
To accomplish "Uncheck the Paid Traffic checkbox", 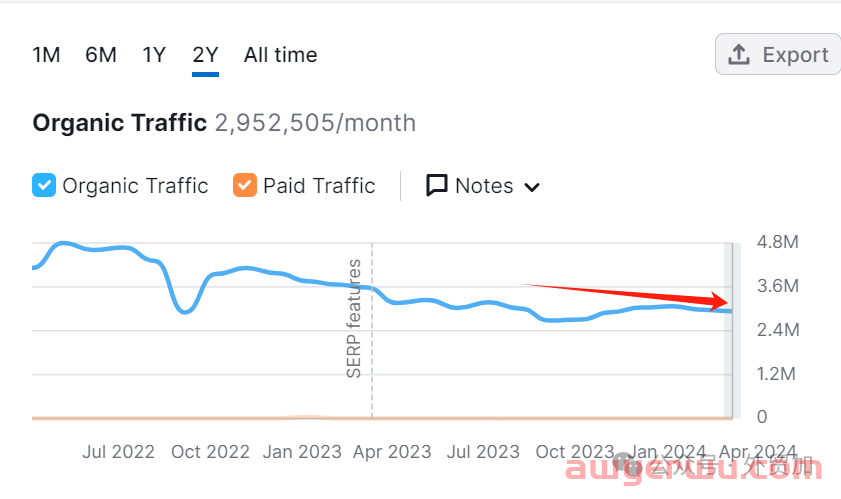I will coord(245,186).
